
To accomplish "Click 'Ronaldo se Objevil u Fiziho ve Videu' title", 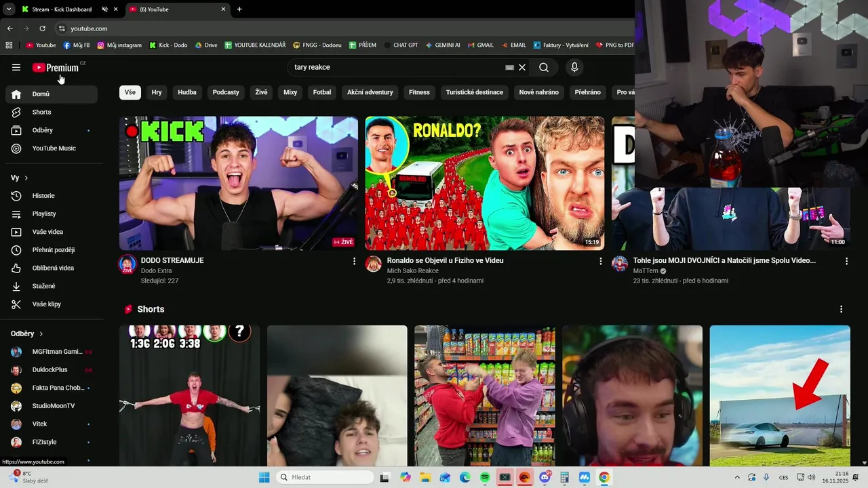I will tap(445, 260).
